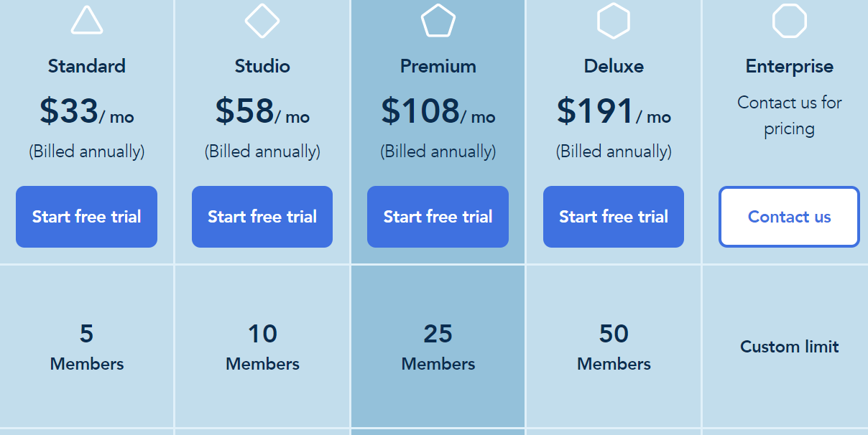Click Contact us for pricing text

790,116
